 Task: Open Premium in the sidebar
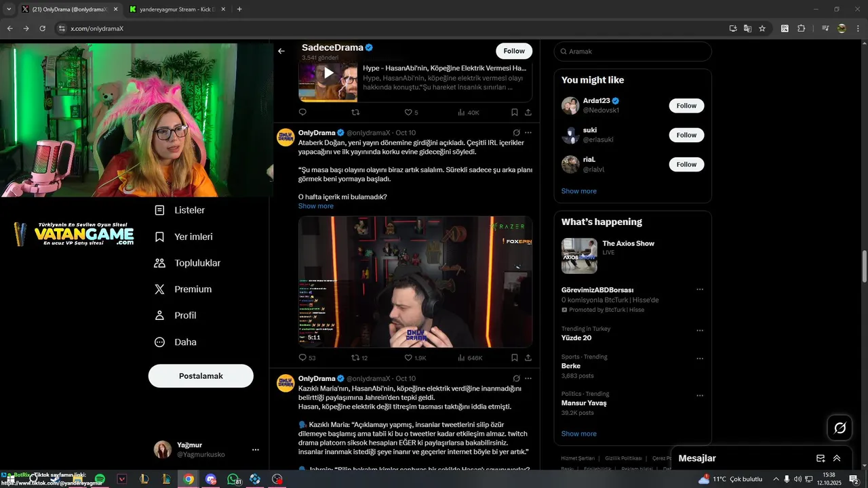pos(183,289)
